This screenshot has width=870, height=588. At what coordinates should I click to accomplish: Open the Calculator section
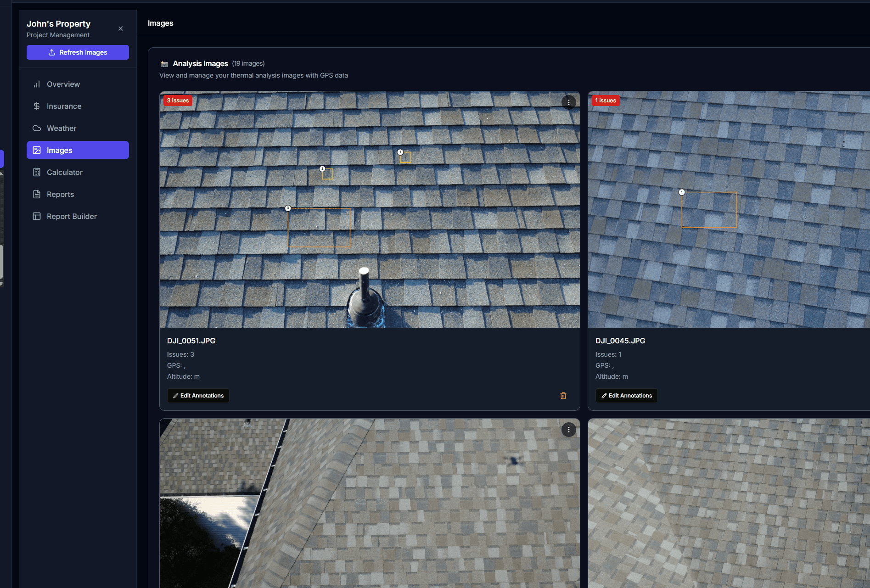(78, 172)
